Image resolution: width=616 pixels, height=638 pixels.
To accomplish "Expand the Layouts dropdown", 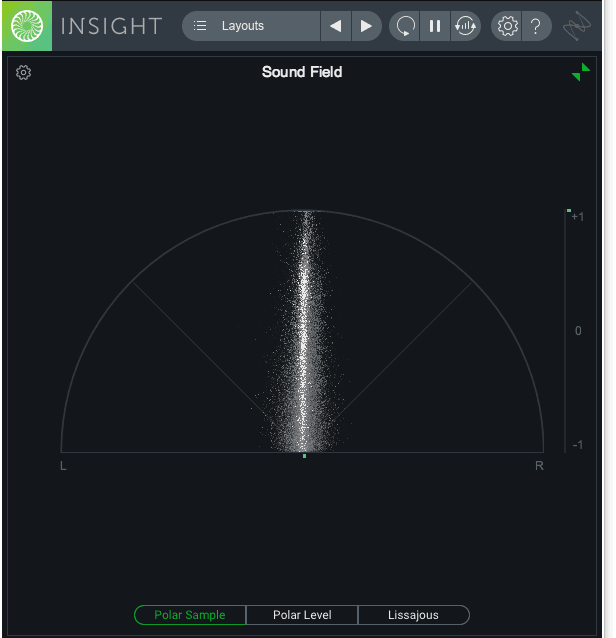I will (251, 26).
